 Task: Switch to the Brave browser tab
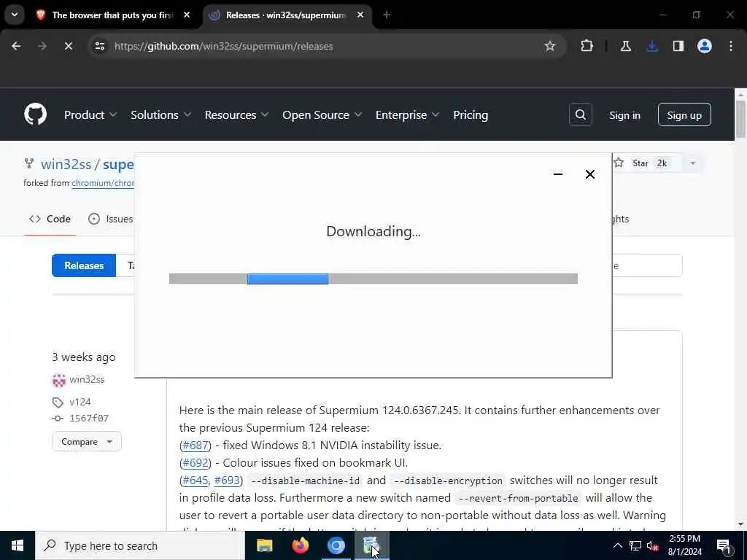(x=113, y=15)
